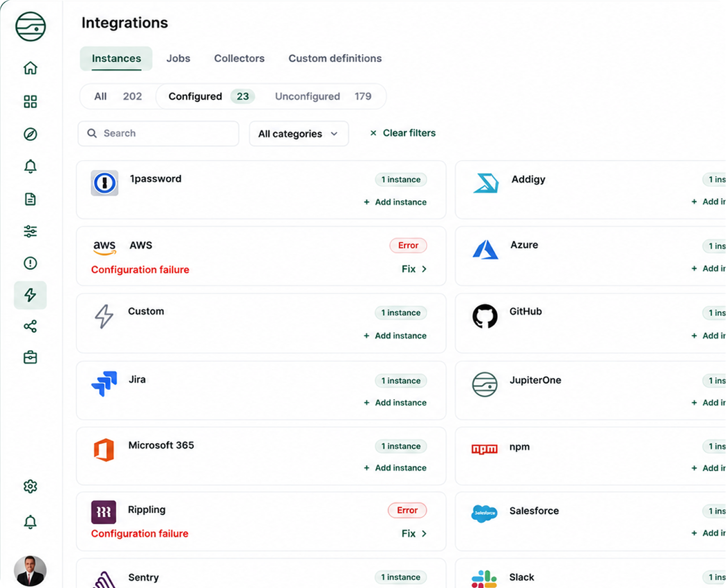The height and width of the screenshot is (588, 726).
Task: Click the Addigy logo icon
Action: click(486, 183)
